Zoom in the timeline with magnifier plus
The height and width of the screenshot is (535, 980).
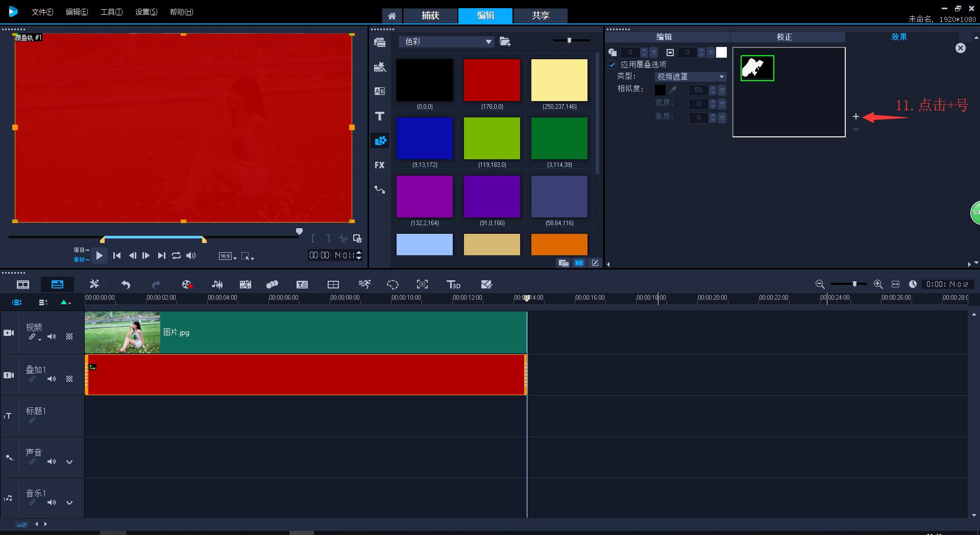(878, 284)
